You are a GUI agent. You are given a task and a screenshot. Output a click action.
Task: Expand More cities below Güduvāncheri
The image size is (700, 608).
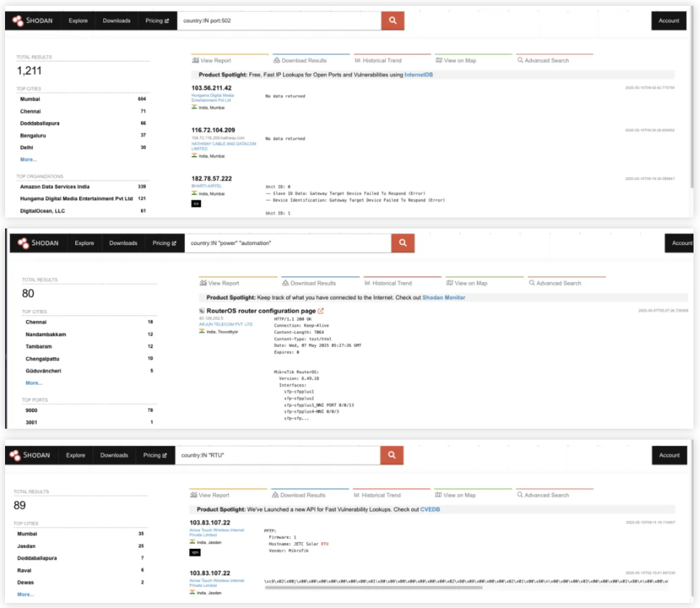[33, 382]
